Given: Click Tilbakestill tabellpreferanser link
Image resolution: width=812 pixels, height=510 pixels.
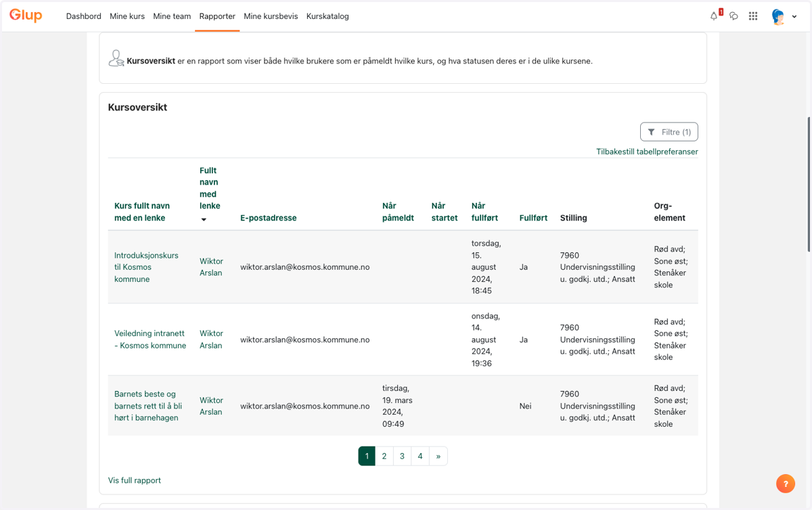Looking at the screenshot, I should click(x=647, y=152).
